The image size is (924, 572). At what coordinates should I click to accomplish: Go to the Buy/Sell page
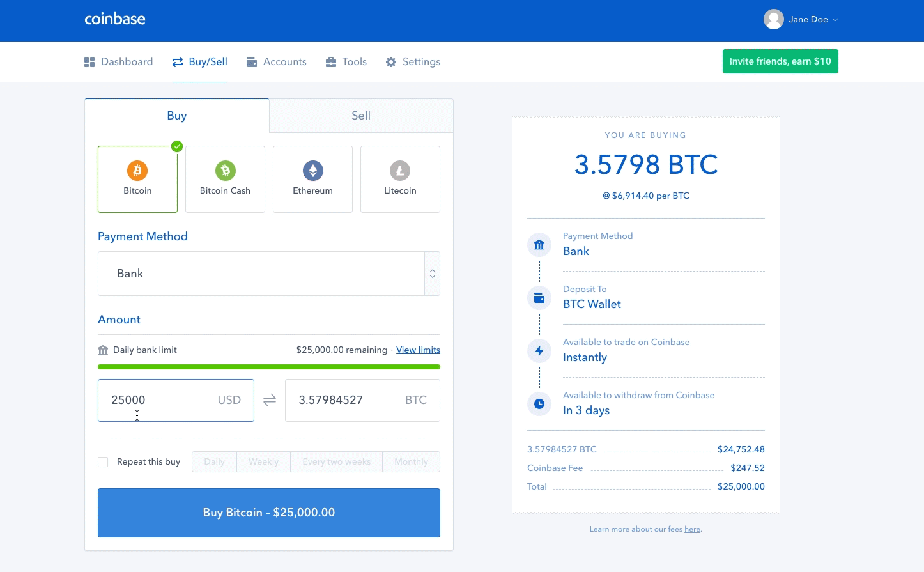[x=200, y=62]
